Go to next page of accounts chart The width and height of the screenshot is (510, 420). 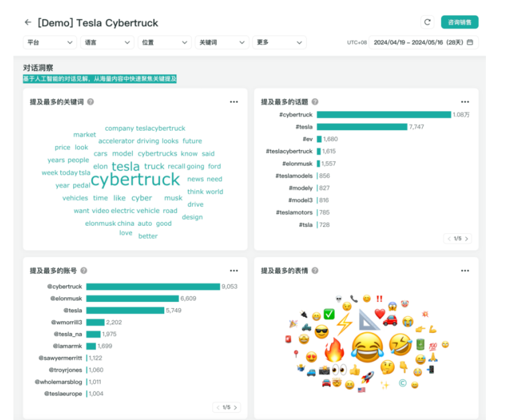click(236, 407)
